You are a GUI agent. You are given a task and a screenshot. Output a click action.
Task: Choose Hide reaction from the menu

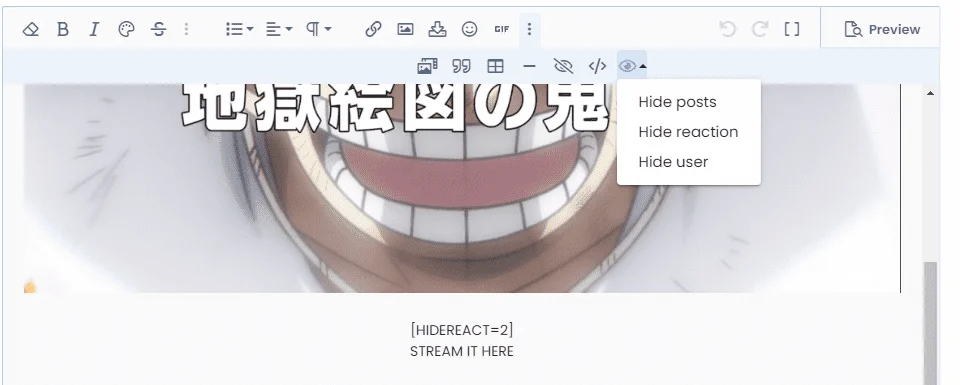(688, 132)
